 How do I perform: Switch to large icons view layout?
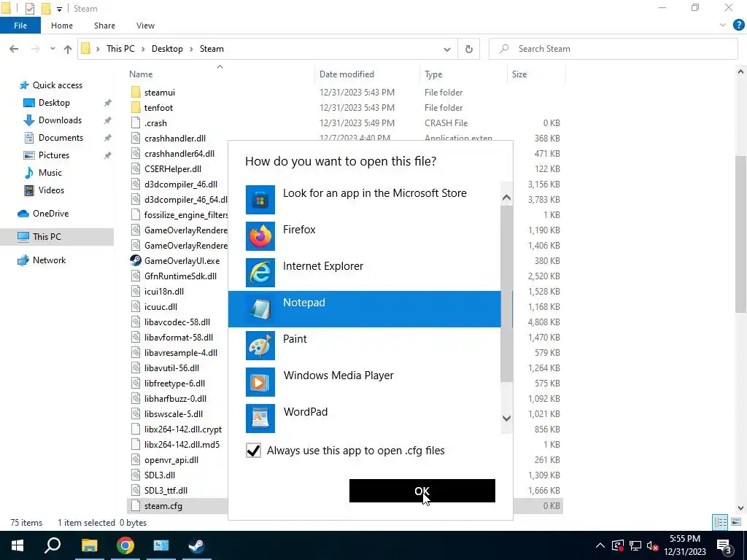[736, 522]
